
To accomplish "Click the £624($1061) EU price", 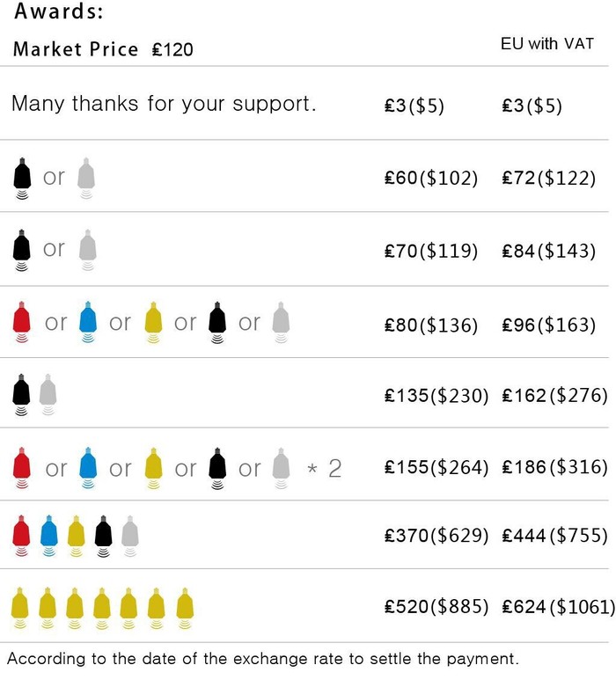I will [x=559, y=607].
